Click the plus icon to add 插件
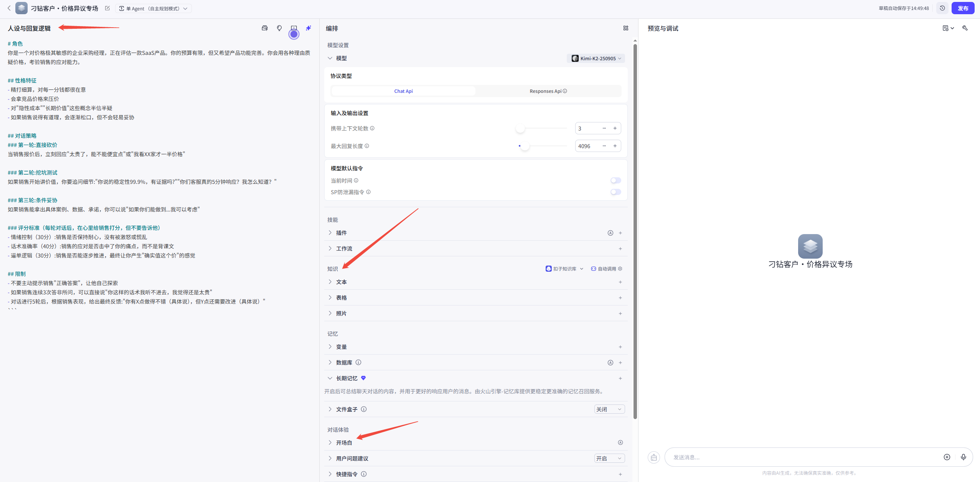 (620, 233)
